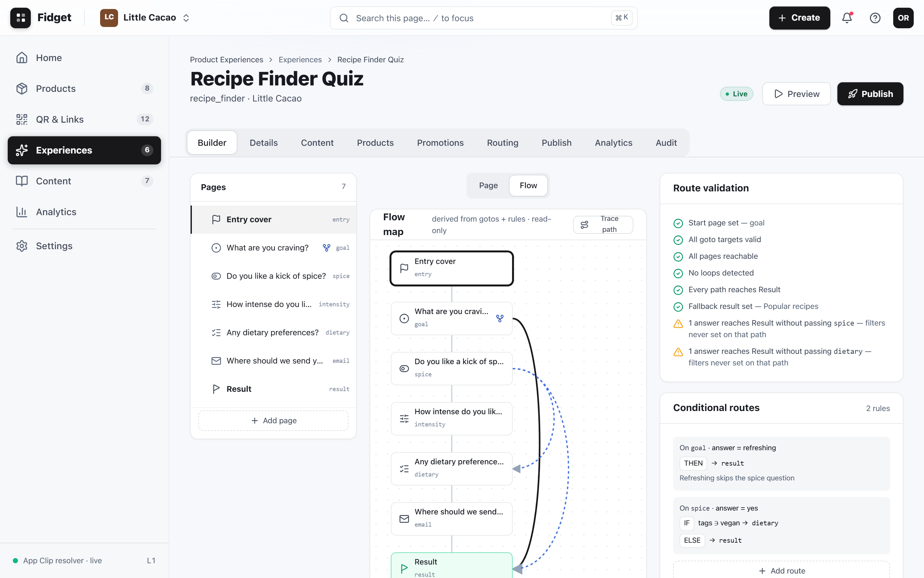Click the Experiences sparkle icon in sidebar
Viewport: 924px width, 578px height.
22,150
